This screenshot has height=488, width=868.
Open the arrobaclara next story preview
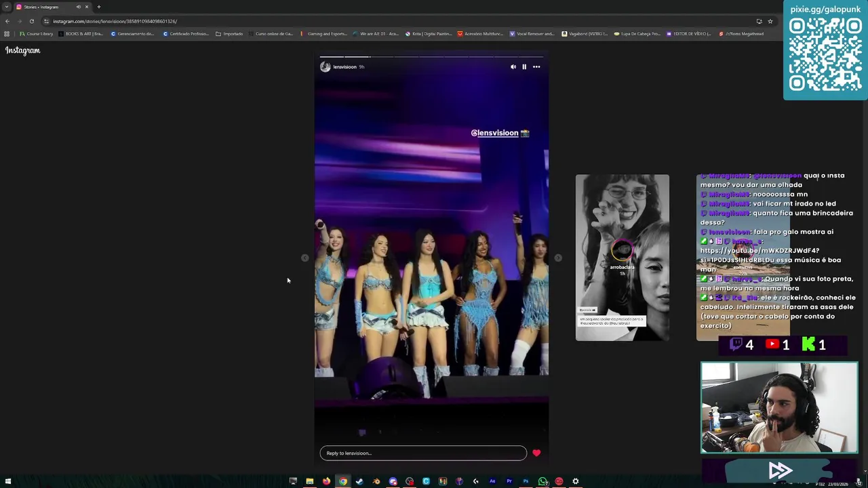click(x=622, y=258)
